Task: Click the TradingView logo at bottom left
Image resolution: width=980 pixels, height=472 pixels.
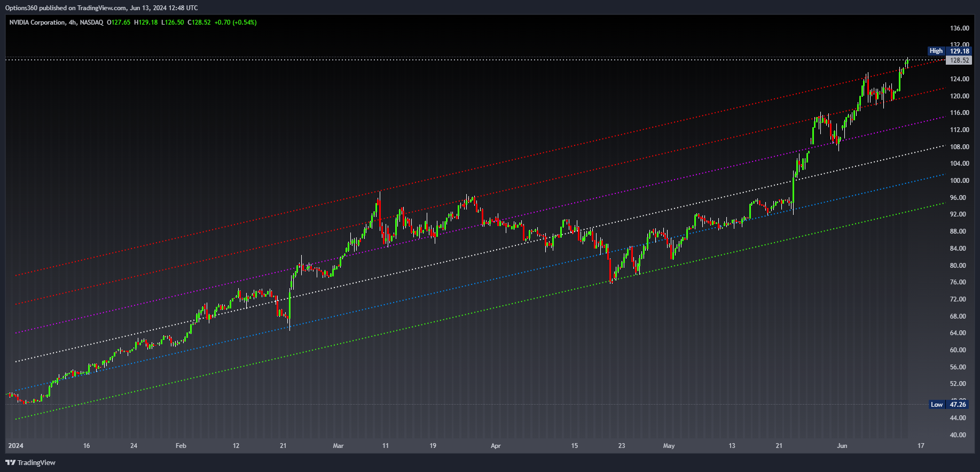Action: (30, 462)
